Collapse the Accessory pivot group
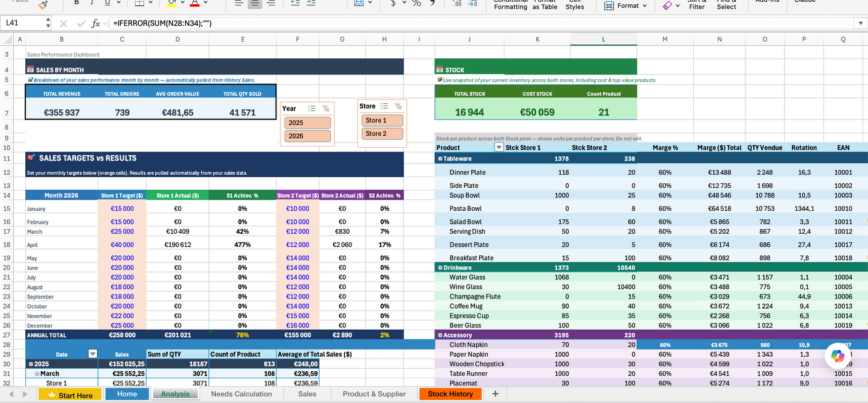868x403 pixels. 440,335
